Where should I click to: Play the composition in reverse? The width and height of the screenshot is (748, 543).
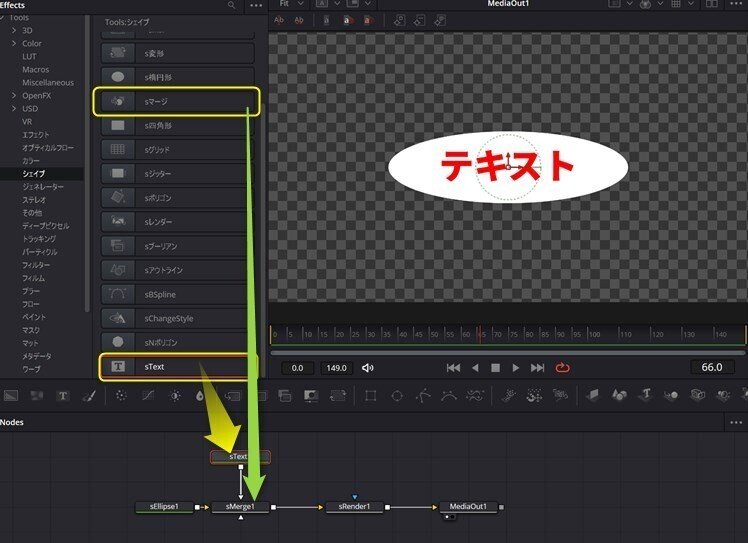pos(475,367)
